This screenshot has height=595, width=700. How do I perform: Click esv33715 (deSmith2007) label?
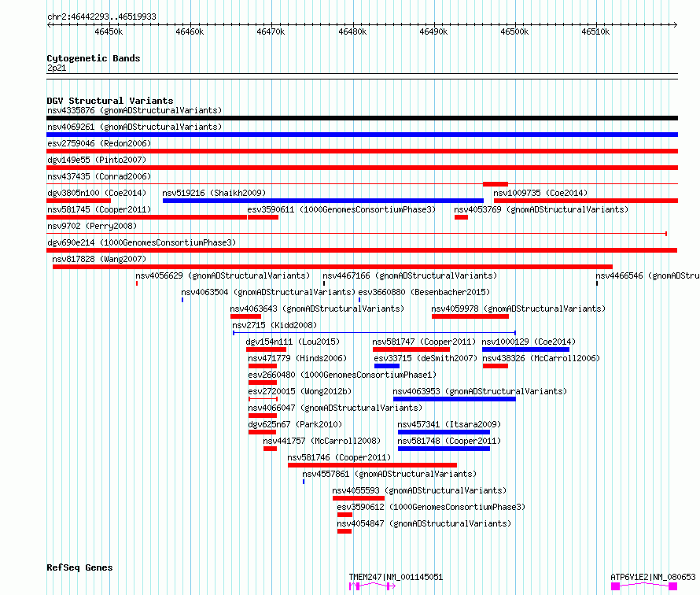pyautogui.click(x=426, y=358)
